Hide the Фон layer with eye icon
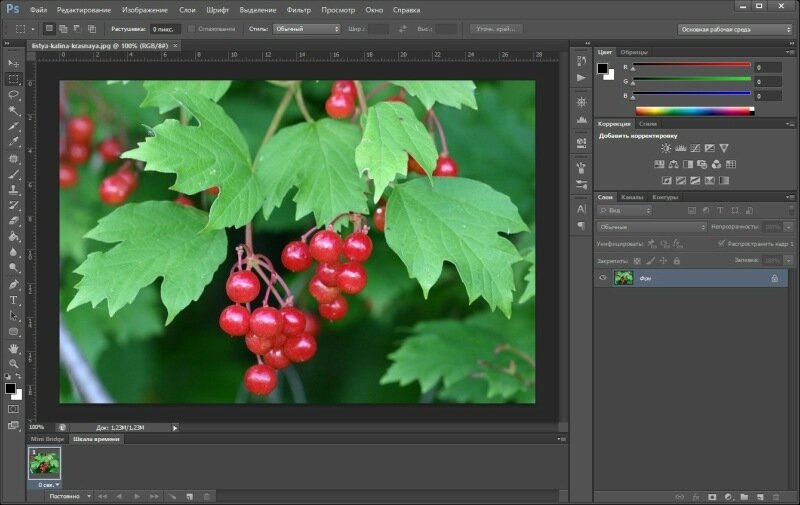The image size is (800, 505). [603, 278]
